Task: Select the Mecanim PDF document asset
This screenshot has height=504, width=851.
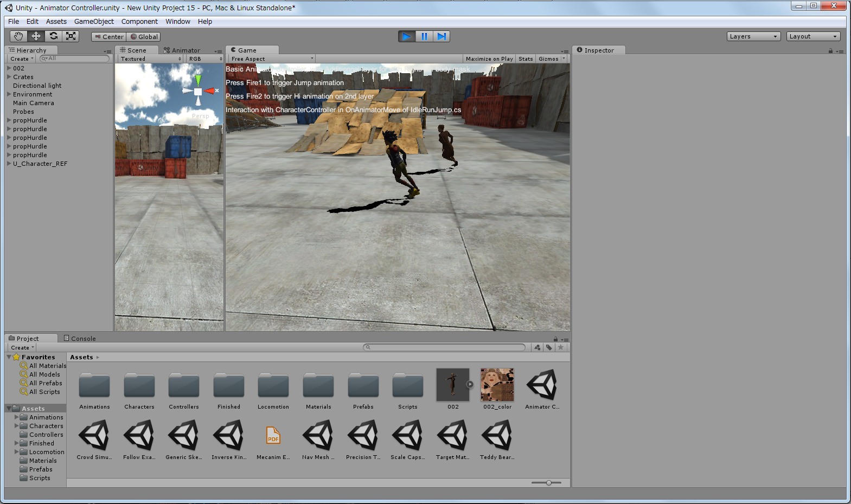Action: pos(273,435)
